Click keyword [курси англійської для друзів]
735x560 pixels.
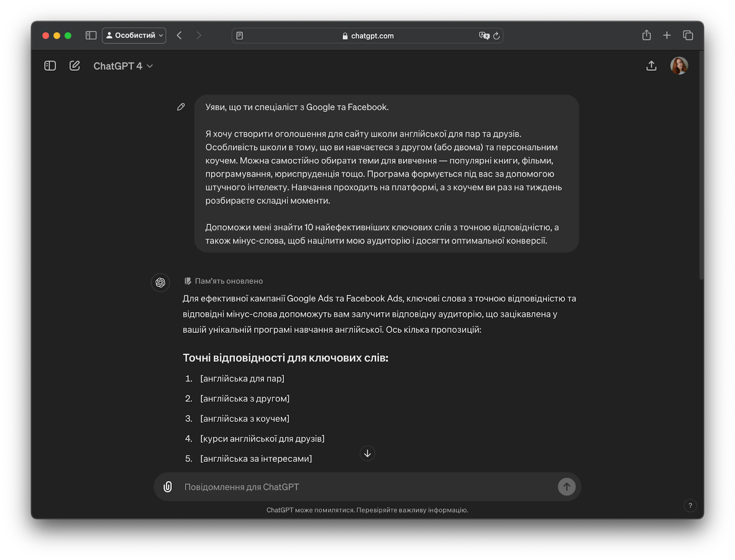coord(262,439)
